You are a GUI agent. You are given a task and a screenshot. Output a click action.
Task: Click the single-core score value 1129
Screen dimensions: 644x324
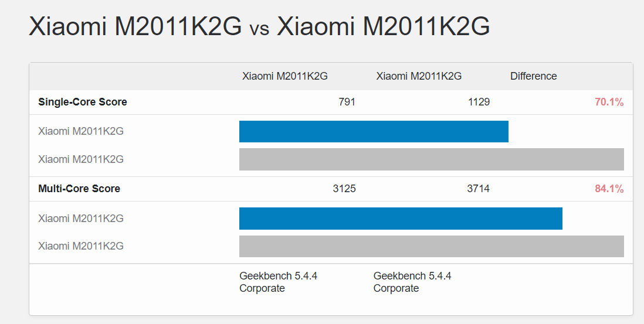pyautogui.click(x=479, y=102)
